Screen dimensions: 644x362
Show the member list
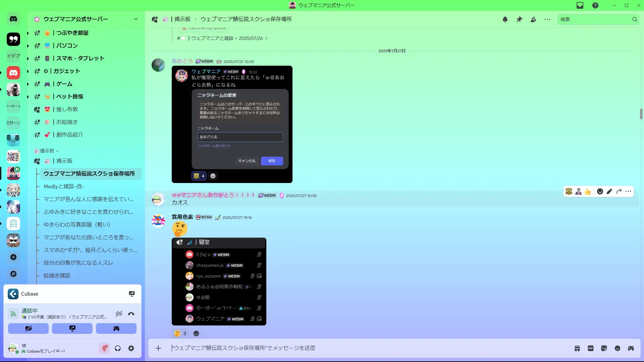(x=533, y=19)
